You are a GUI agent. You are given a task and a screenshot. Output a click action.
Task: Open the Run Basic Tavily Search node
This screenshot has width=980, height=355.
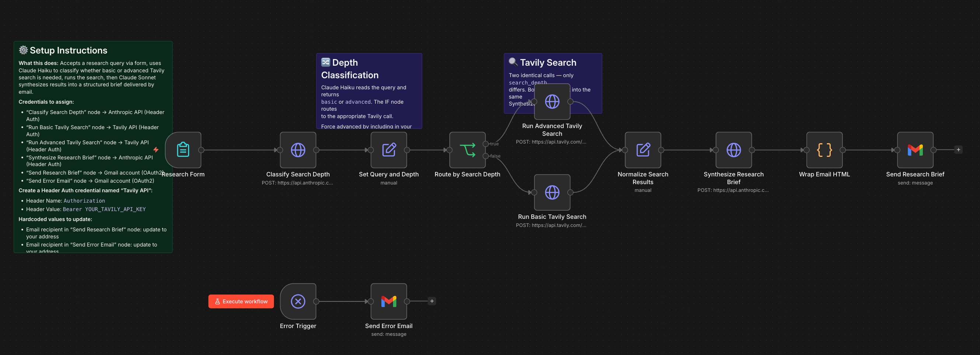552,192
